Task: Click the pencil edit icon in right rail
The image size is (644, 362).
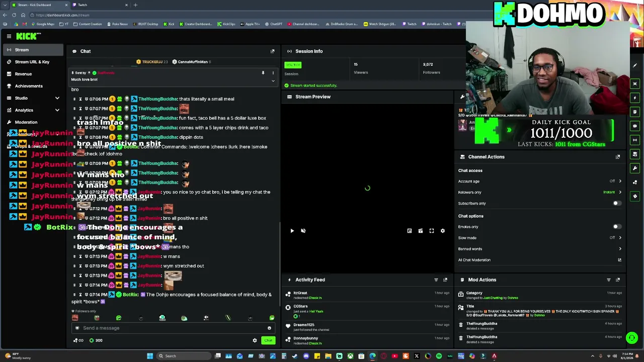Action: (635, 66)
